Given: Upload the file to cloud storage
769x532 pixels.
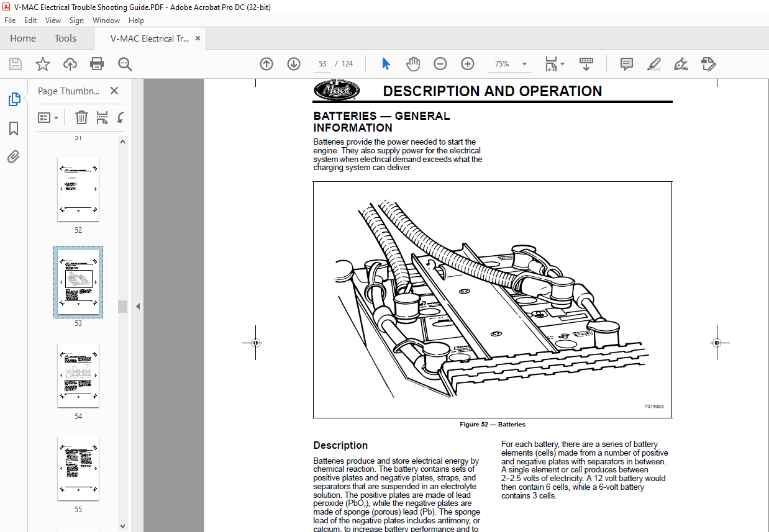Looking at the screenshot, I should [x=70, y=64].
